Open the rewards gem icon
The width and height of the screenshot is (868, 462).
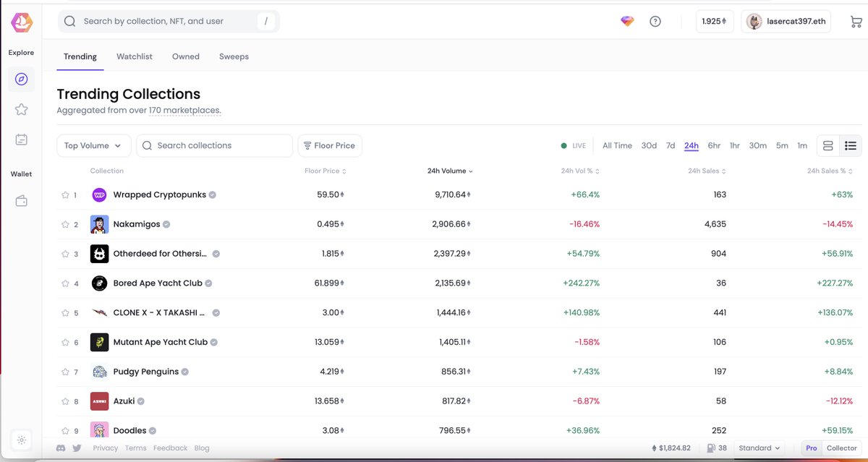627,22
